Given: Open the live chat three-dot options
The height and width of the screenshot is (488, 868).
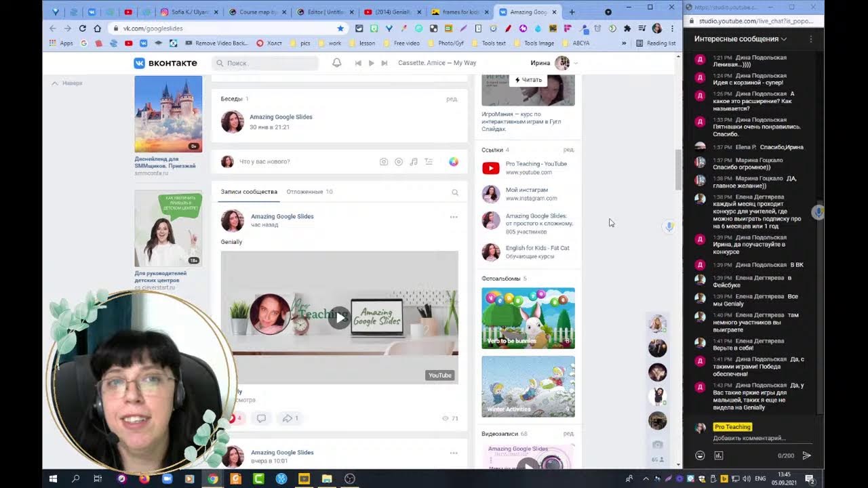Looking at the screenshot, I should pyautogui.click(x=811, y=39).
